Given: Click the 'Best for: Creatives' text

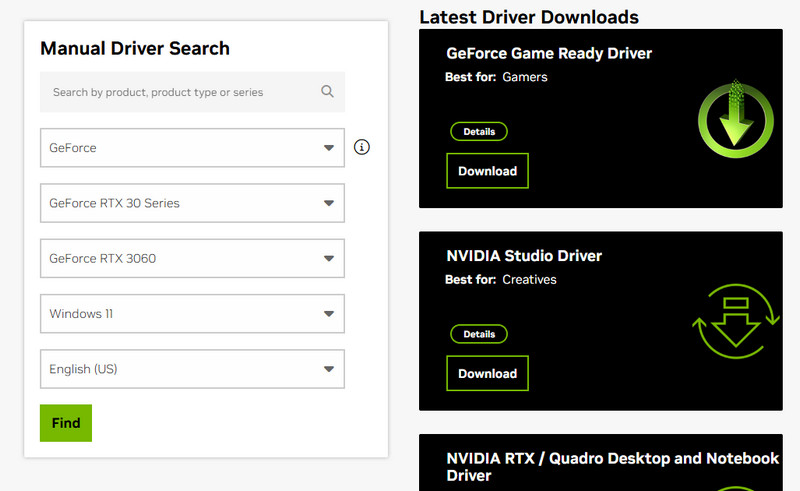Looking at the screenshot, I should pos(501,280).
